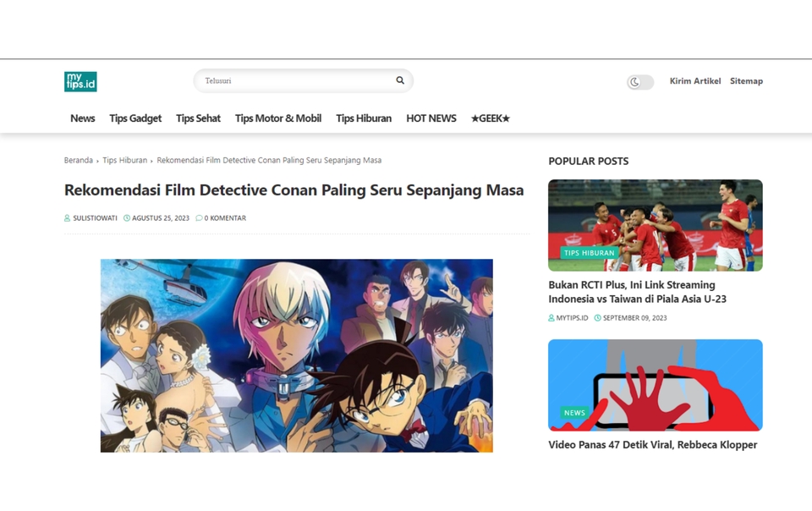Click the search magnifier icon
The height and width of the screenshot is (511, 812).
pos(400,80)
